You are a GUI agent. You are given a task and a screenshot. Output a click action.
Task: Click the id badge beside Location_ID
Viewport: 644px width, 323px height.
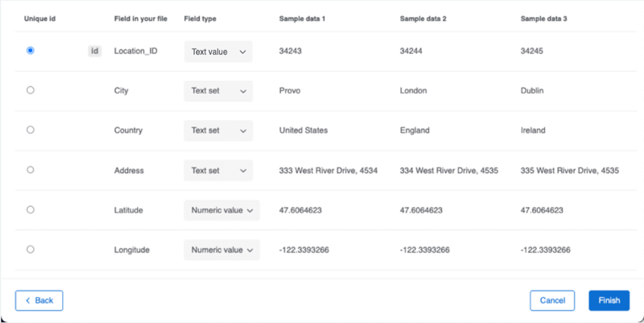click(x=95, y=52)
